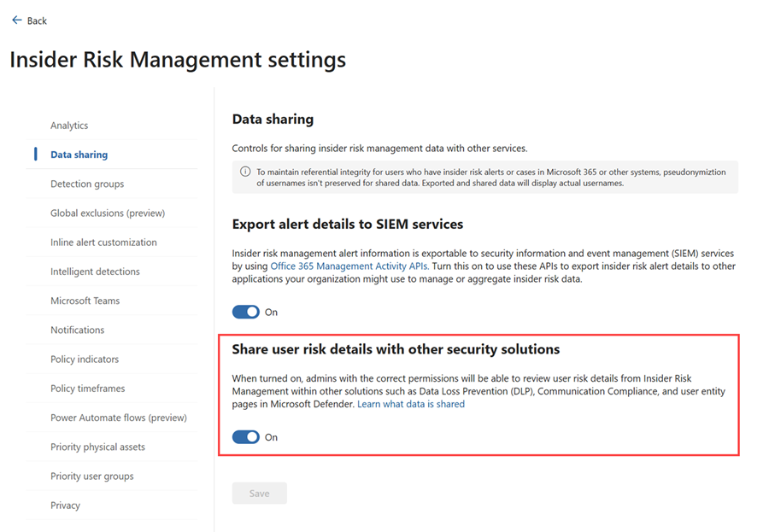Disable sharing user risk details toggle
Screen dimensions: 769x532
point(246,437)
